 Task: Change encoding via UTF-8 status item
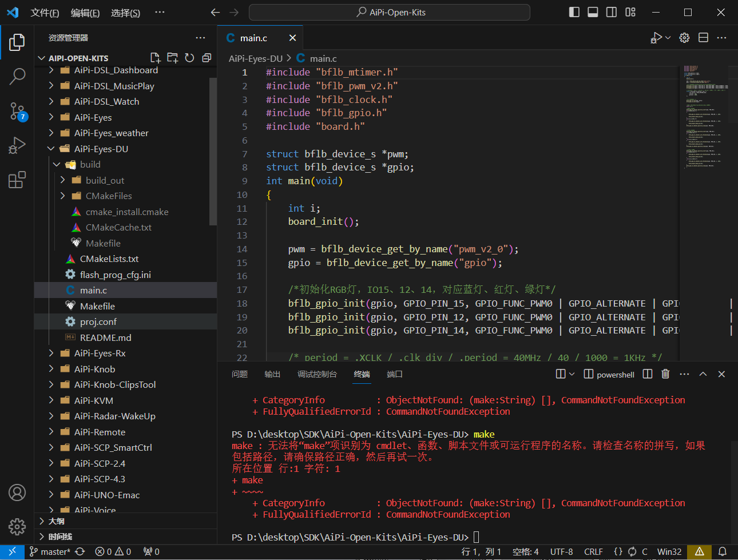pos(561,552)
